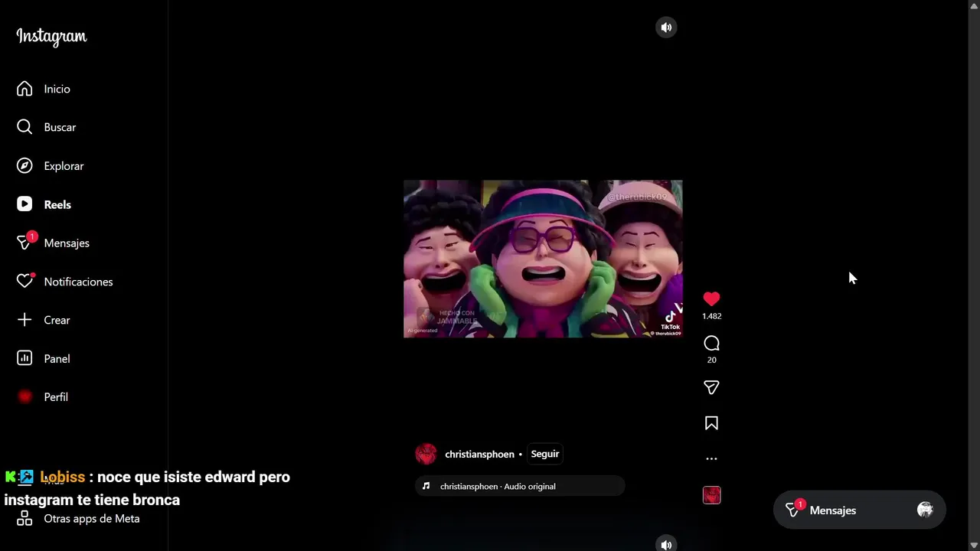Open the Perfil avatar icon

click(x=24, y=396)
